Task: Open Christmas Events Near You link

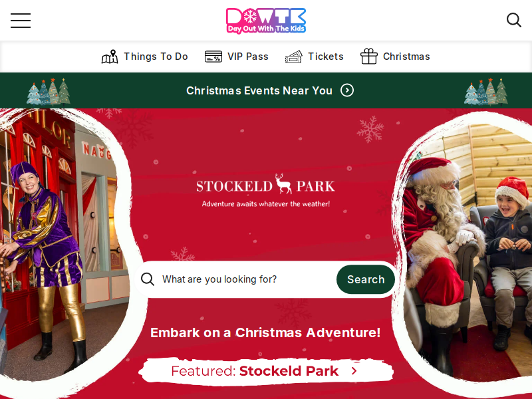Action: (x=270, y=90)
